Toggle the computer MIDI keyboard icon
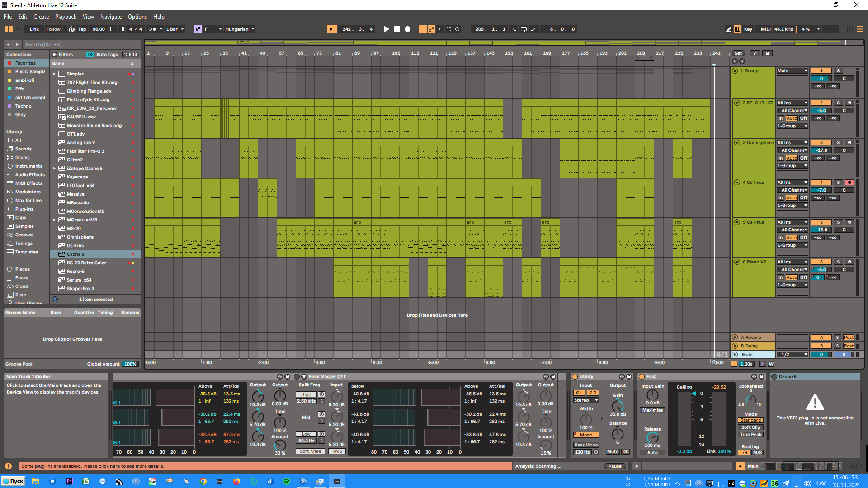This screenshot has width=868, height=488. (x=737, y=29)
